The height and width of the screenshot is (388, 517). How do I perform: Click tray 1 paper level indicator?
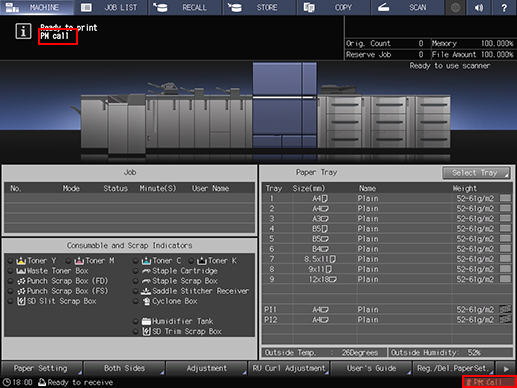click(x=506, y=198)
